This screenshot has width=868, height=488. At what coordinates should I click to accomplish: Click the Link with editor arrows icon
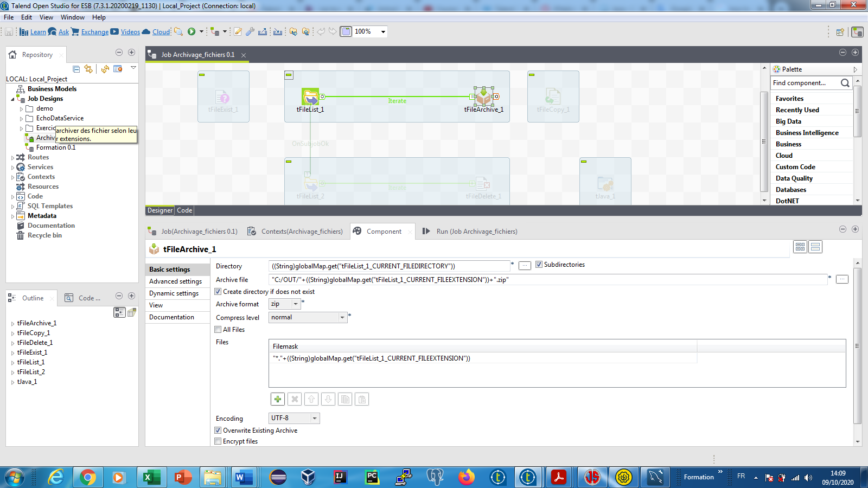point(88,69)
